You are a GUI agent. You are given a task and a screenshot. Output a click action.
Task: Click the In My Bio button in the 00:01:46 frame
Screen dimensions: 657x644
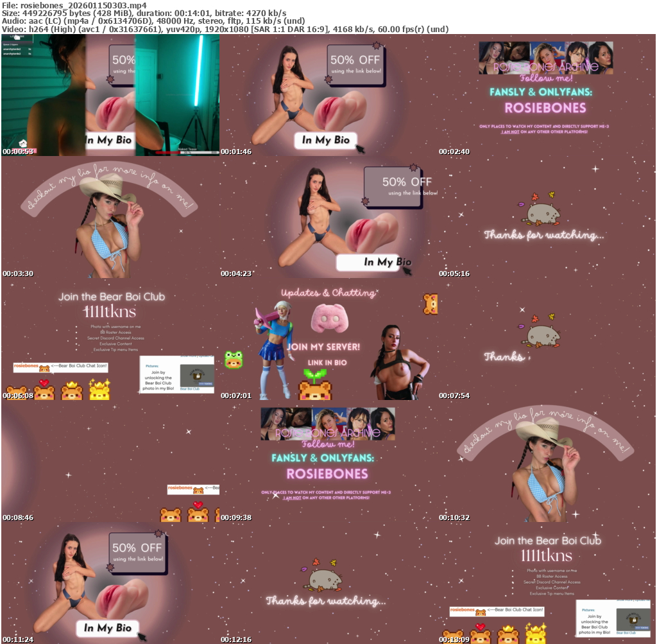[326, 141]
